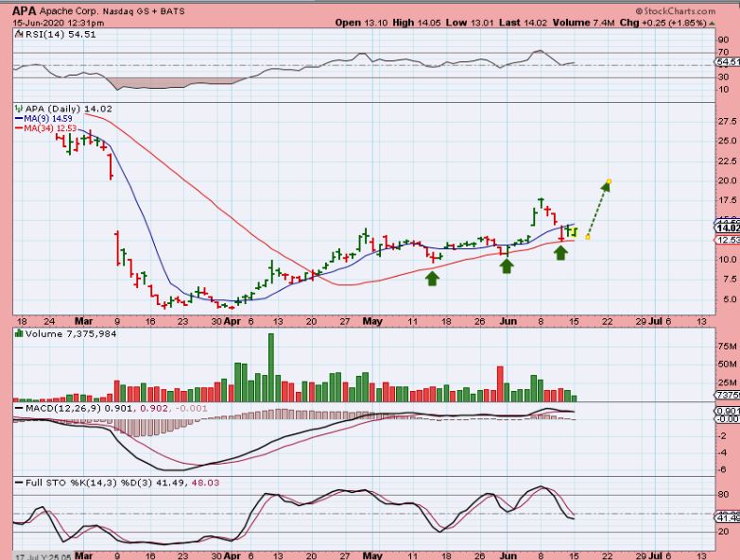The height and width of the screenshot is (560, 740).
Task: Click the tallest green volume bar in April
Action: [271, 367]
